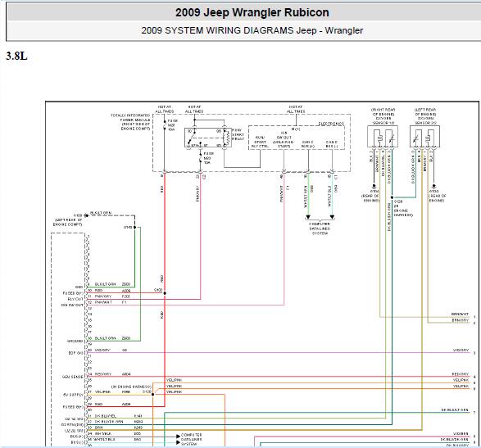
Task: Click the Oxygen Sensor 1/2 symbol box
Action: (x=383, y=137)
